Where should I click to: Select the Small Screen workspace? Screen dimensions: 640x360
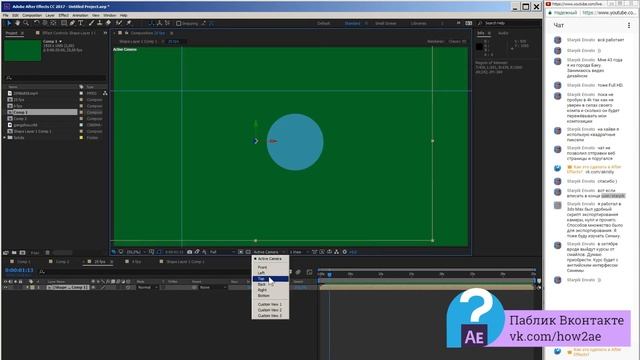(385, 24)
